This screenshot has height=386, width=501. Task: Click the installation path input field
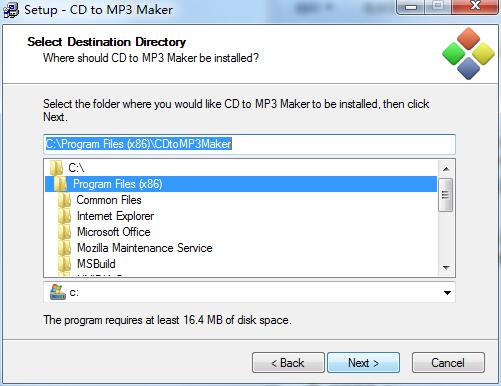[x=249, y=144]
